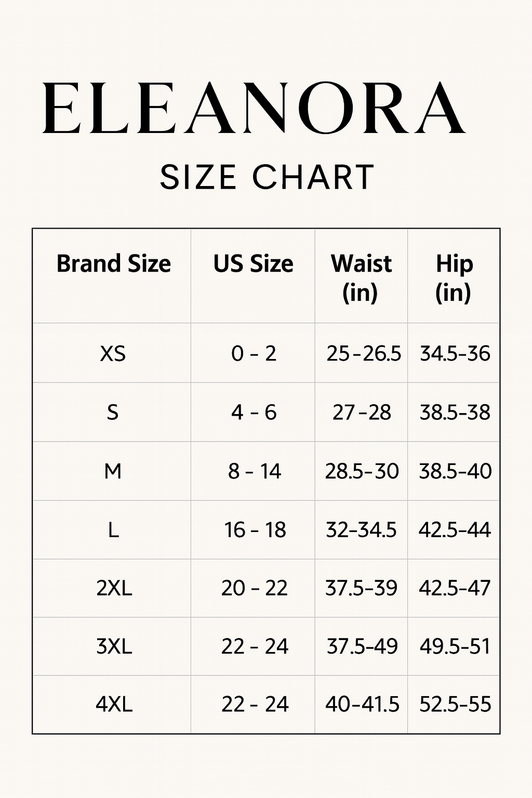Click the US size 0 - 2 cell

254,354
